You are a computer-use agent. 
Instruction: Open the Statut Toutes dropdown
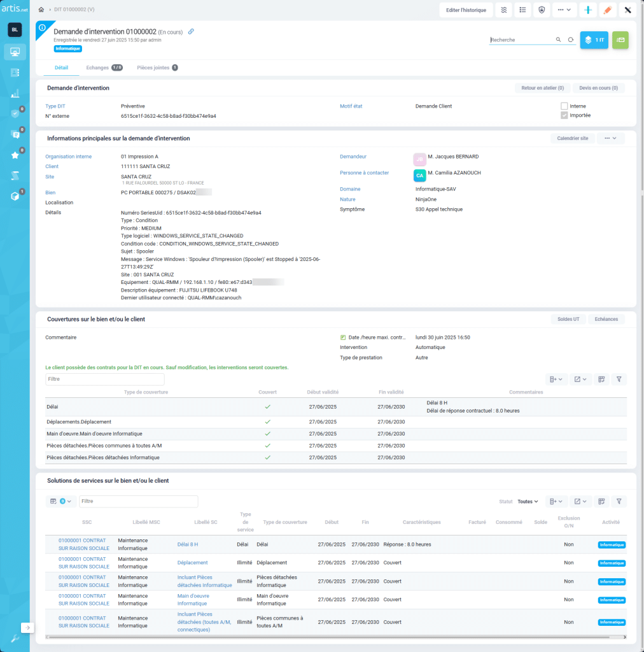(528, 502)
